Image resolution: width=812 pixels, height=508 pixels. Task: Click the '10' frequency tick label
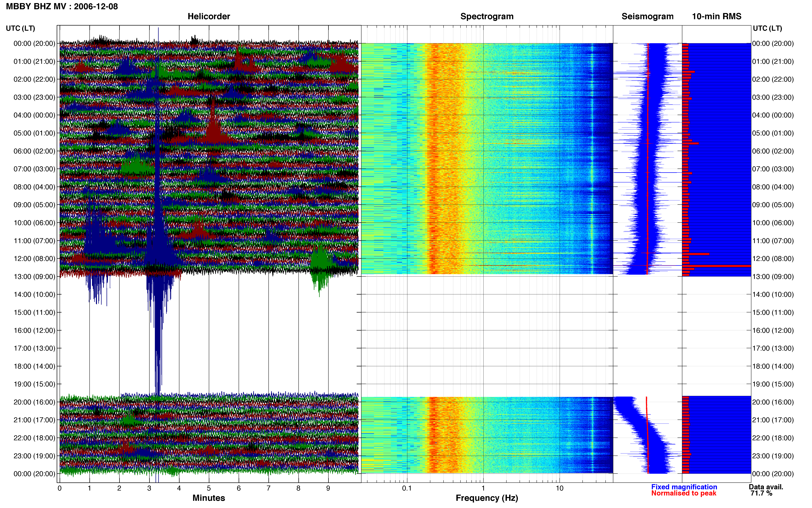coord(559,488)
